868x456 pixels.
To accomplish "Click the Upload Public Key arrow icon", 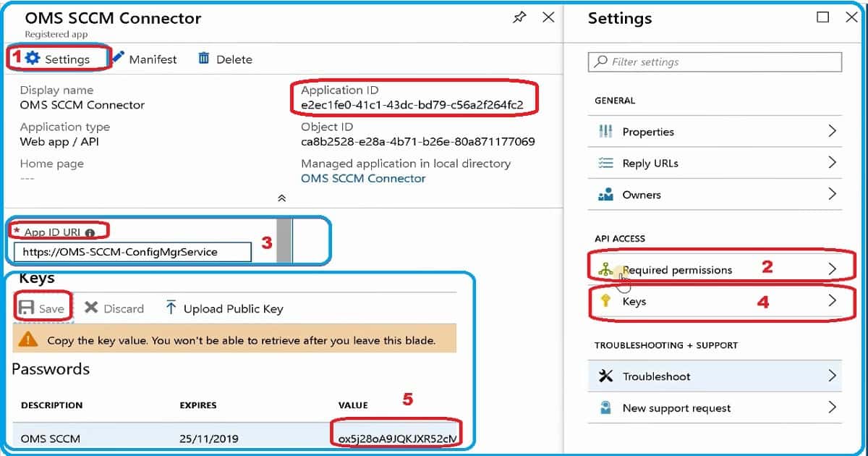I will [171, 308].
